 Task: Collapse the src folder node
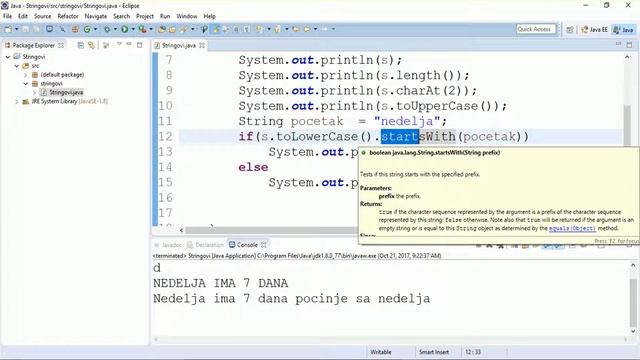tap(17, 66)
